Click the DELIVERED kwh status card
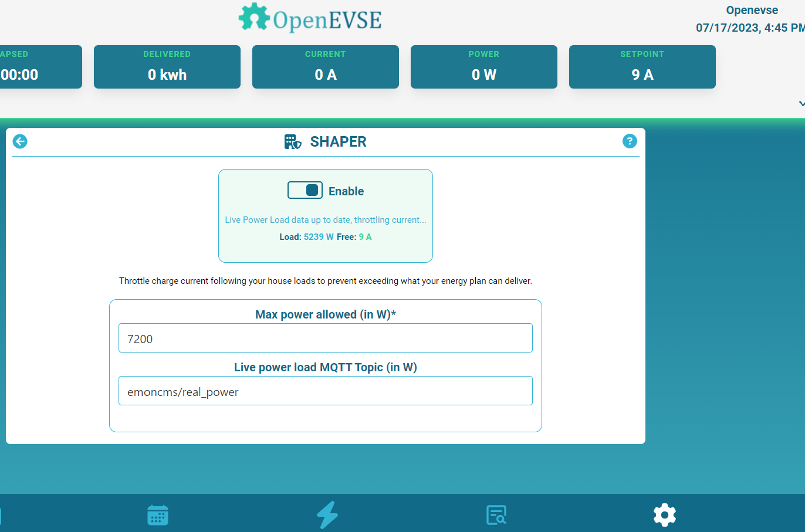Image resolution: width=805 pixels, height=532 pixels. point(167,66)
